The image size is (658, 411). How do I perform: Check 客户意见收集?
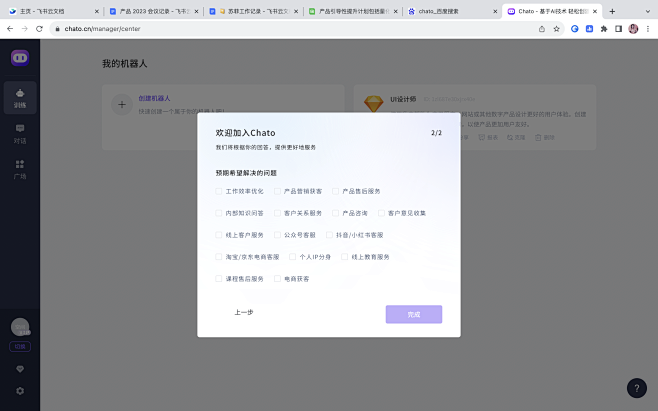(x=381, y=213)
